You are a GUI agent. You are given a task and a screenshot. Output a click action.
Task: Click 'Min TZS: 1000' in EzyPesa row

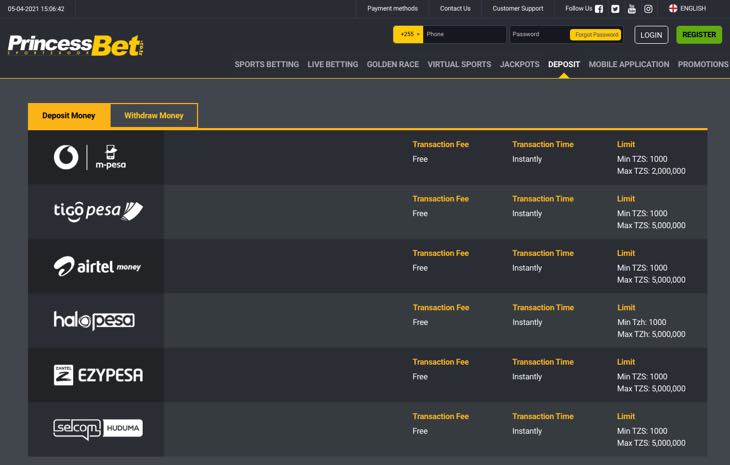tap(642, 377)
